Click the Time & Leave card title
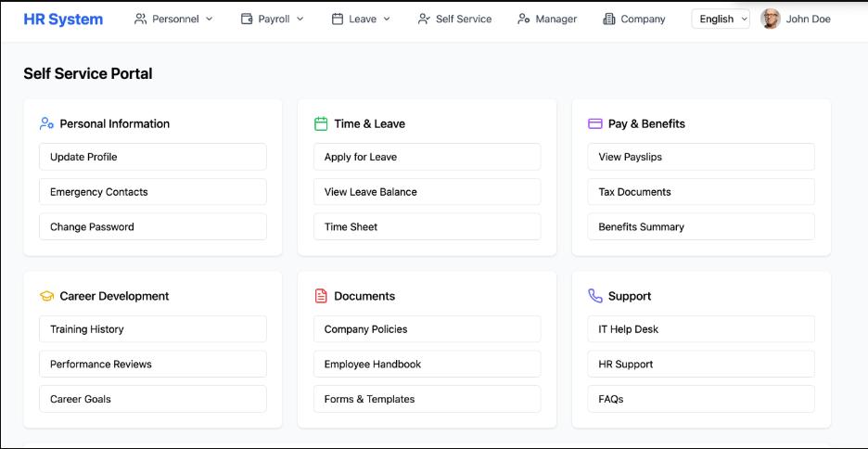 coord(369,123)
